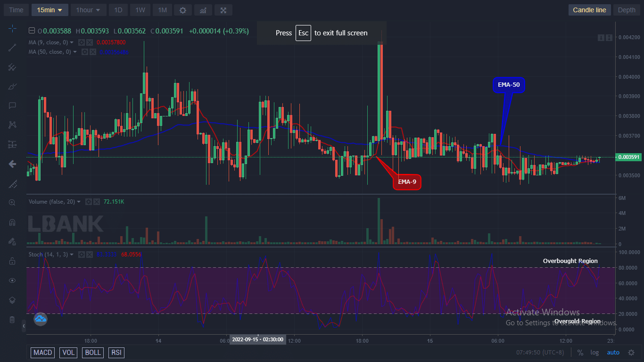This screenshot has height=362, width=644.
Task: Select the 1M timeframe
Action: click(x=162, y=10)
